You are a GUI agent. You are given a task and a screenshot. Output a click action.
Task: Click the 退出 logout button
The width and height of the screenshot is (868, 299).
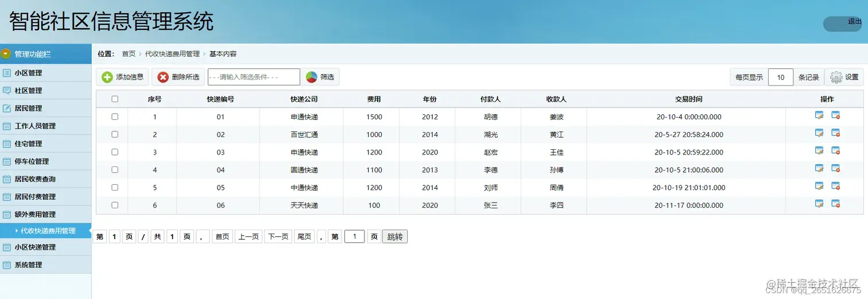click(x=843, y=24)
